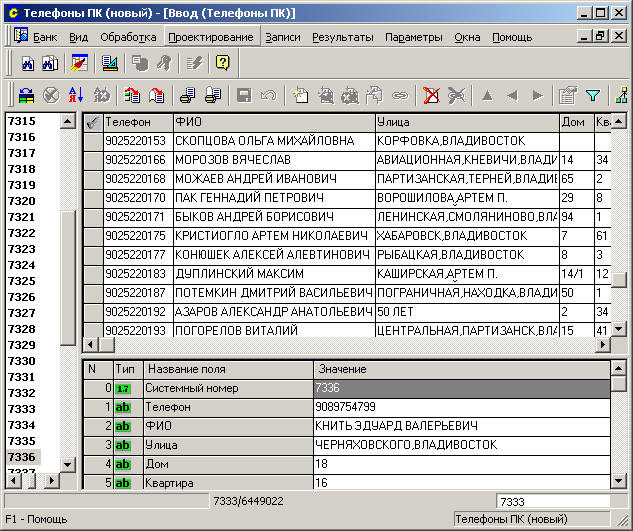Click the design ruler toolbar icon
The width and height of the screenshot is (633, 531).
pyautogui.click(x=110, y=63)
